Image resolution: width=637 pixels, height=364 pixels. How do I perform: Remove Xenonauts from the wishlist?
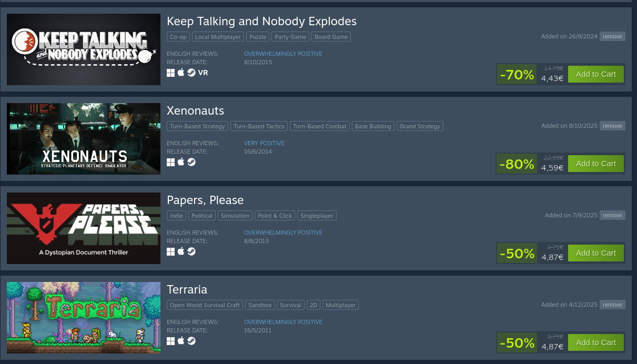(x=612, y=126)
